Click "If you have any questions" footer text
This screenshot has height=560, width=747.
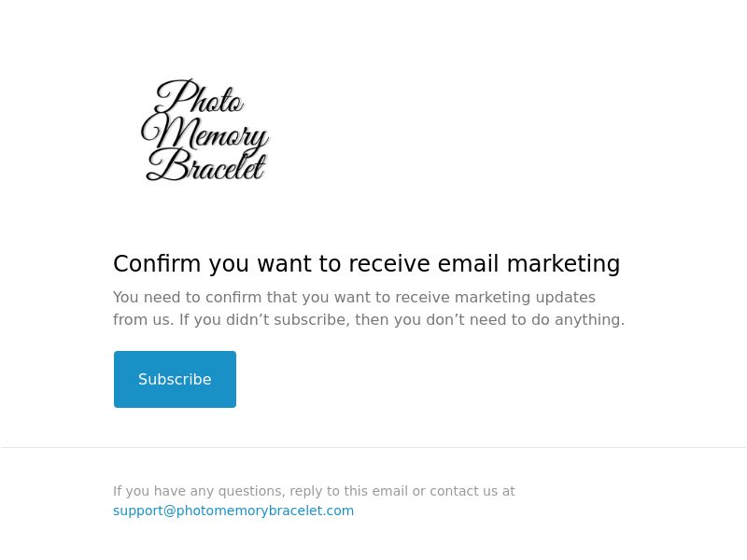(x=198, y=491)
